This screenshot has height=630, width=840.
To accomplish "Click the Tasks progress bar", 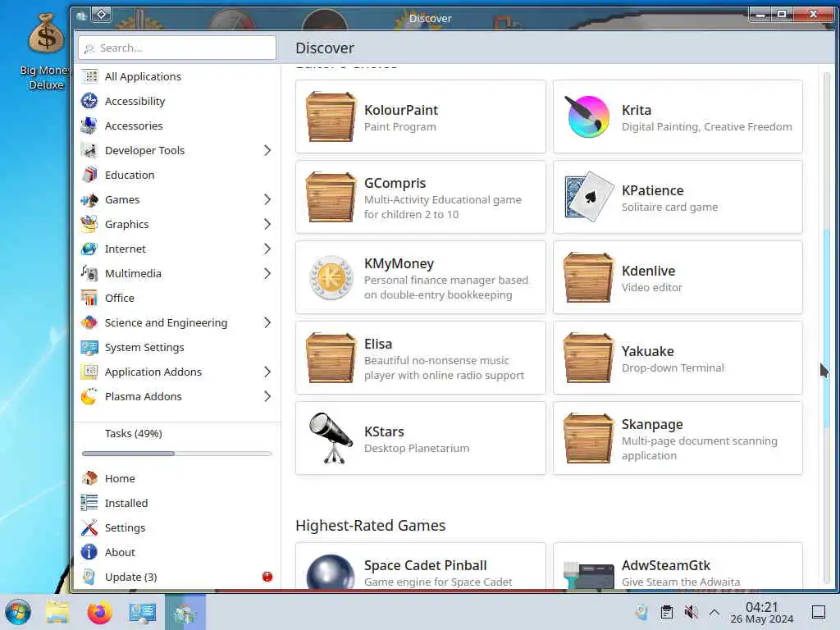I will [x=177, y=454].
